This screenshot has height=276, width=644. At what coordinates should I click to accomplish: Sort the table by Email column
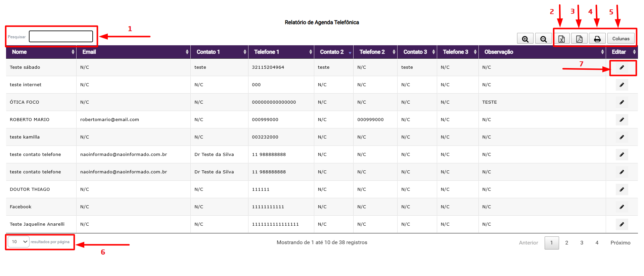(x=133, y=52)
